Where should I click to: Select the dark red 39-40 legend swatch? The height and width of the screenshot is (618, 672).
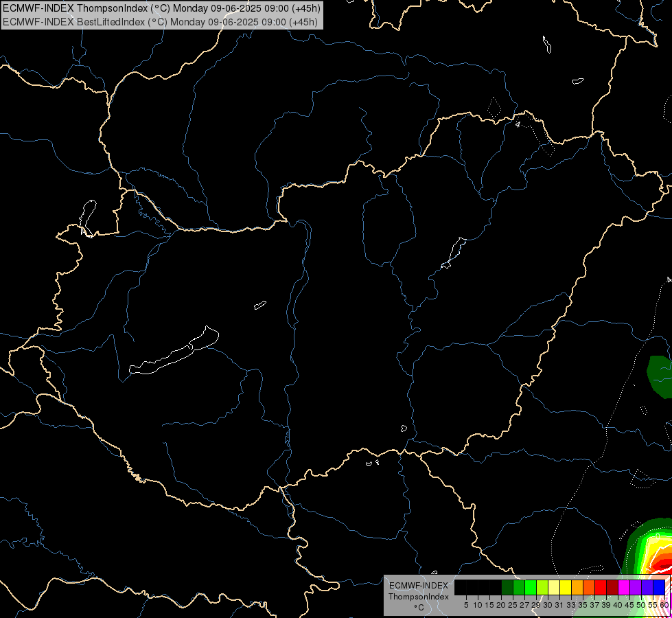[x=612, y=587]
